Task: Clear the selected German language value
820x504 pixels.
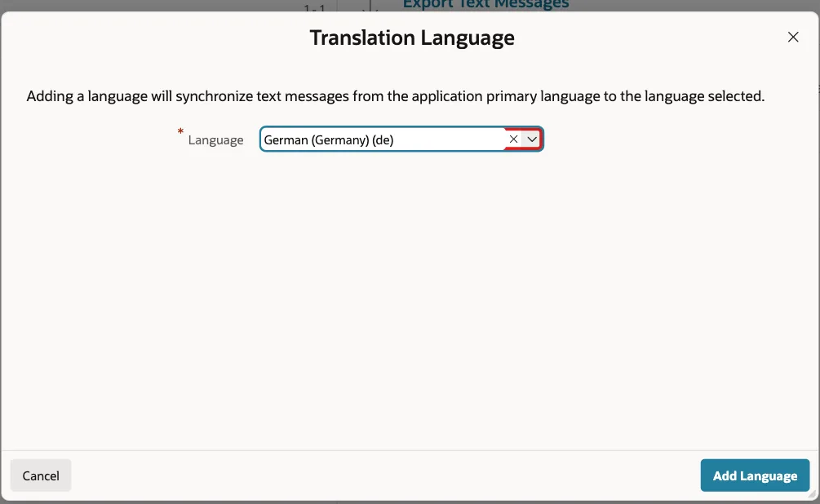Action: pyautogui.click(x=513, y=139)
